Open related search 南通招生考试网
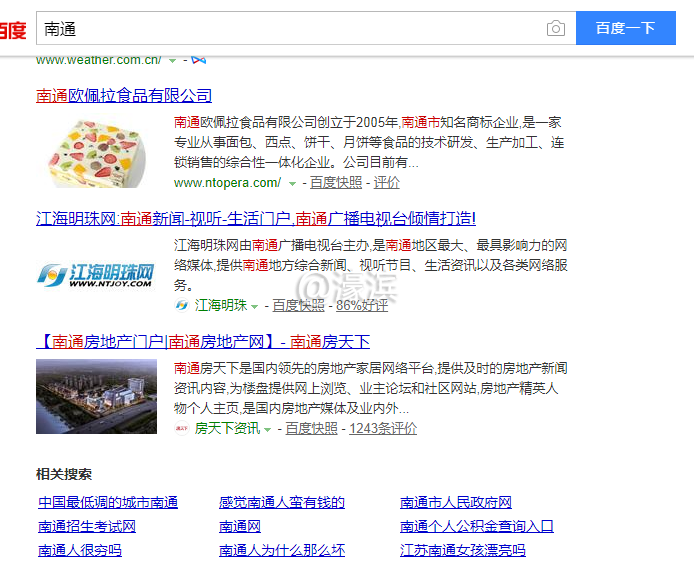This screenshot has height=579, width=694. (87, 526)
